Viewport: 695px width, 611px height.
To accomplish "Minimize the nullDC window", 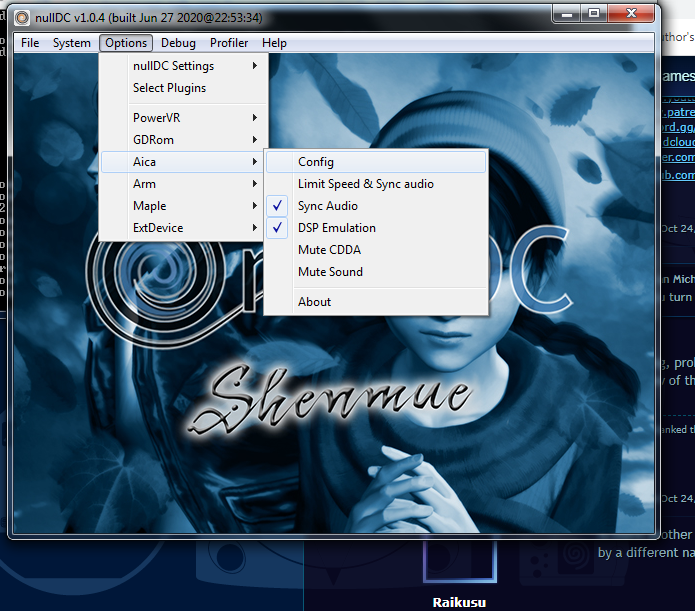I will [x=566, y=14].
